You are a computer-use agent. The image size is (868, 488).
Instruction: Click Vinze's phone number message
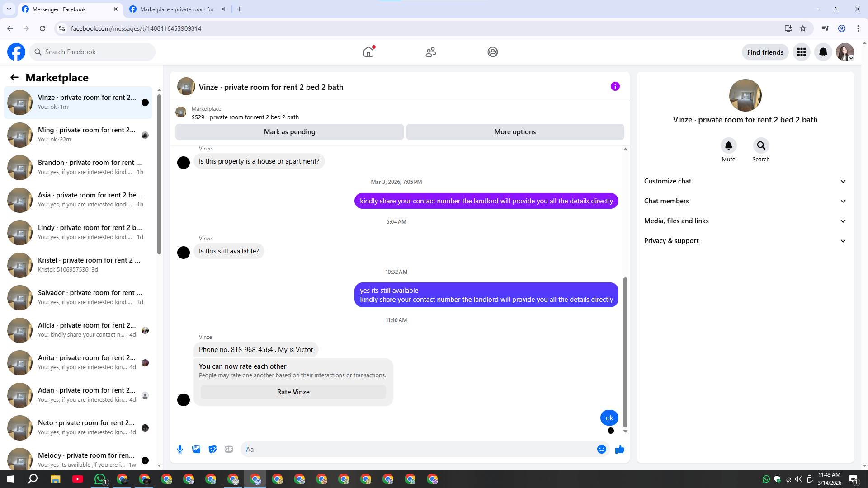(x=256, y=350)
